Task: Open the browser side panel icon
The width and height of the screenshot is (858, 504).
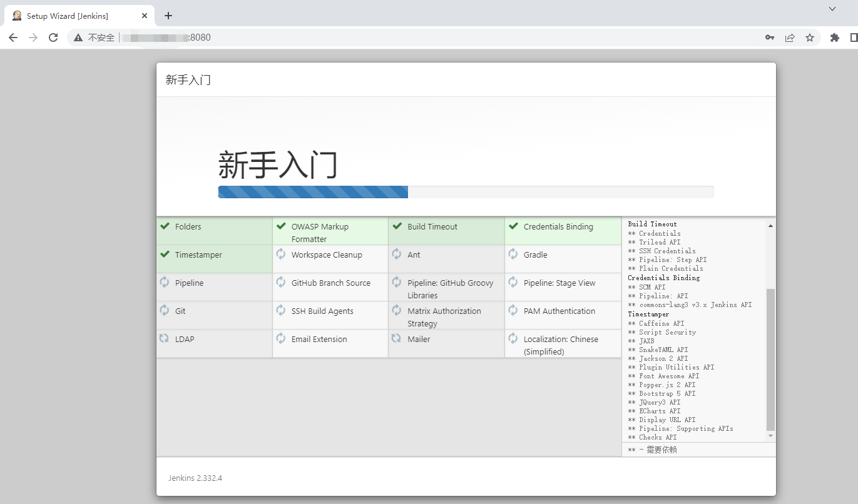Action: [x=854, y=38]
